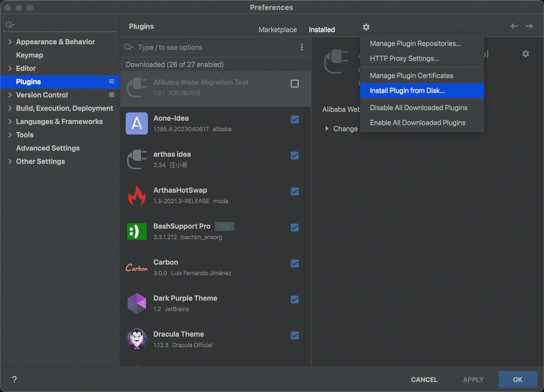Expand Appearance & Behavior settings
Screen dimensions: 544x392
[x=10, y=42]
